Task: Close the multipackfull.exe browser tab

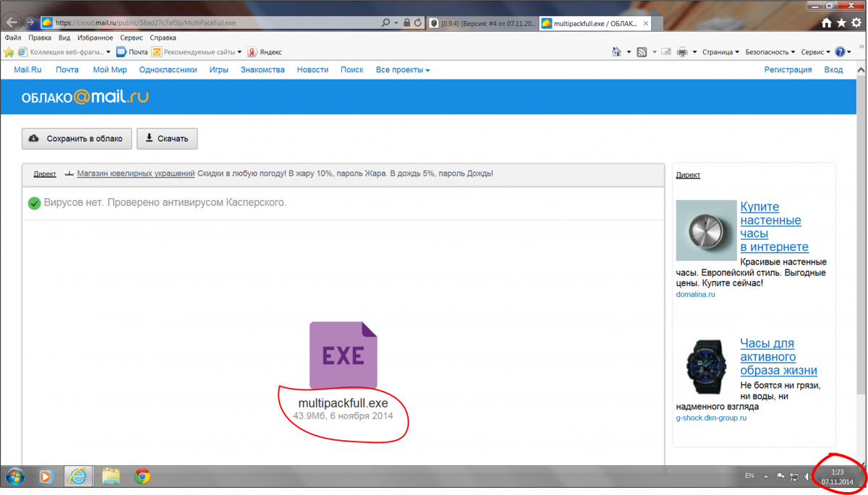Action: click(x=646, y=23)
